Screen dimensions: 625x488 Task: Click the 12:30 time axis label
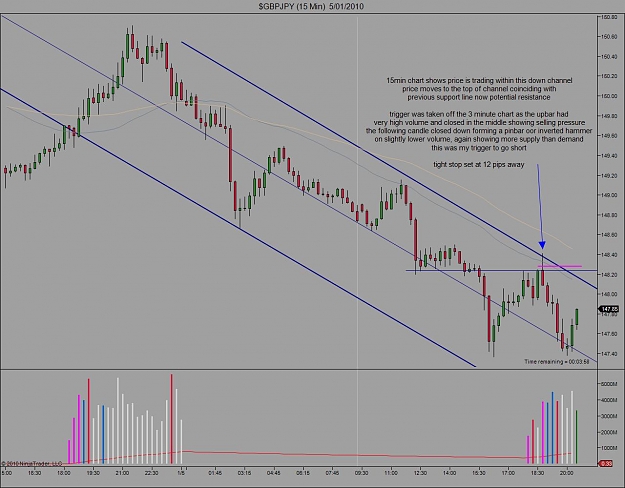point(420,473)
